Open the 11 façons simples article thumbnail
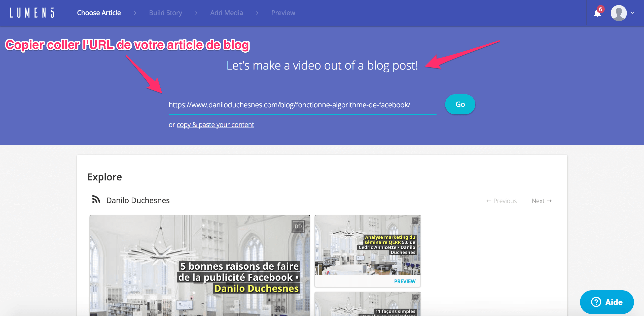 367,304
